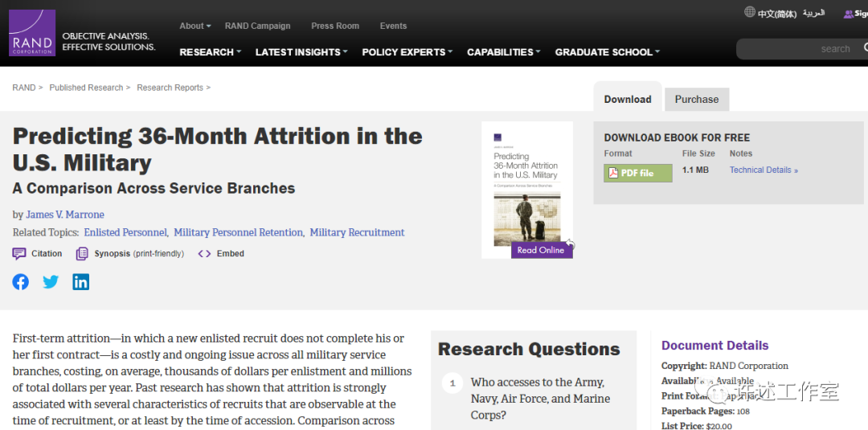Open the RAND Campaign link
Viewport: 868px width, 430px height.
(257, 26)
